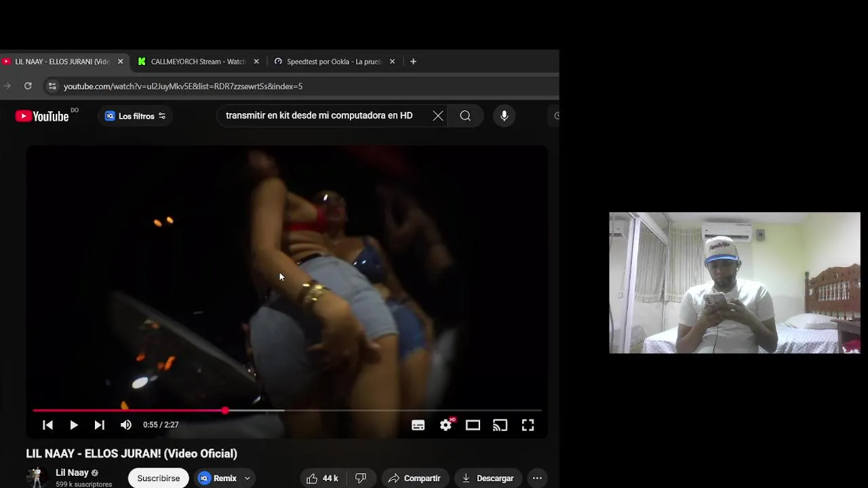This screenshot has width=868, height=488.
Task: Dislike the video with thumbs down
Action: 361,479
